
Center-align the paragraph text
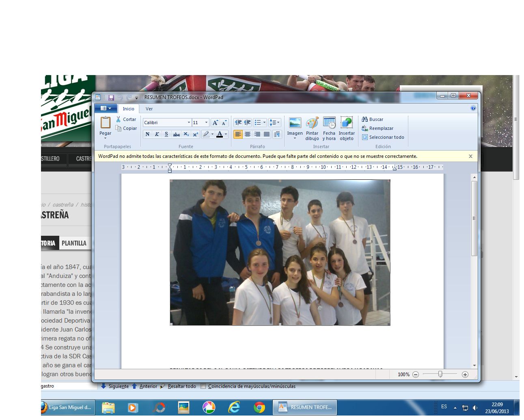tap(248, 134)
